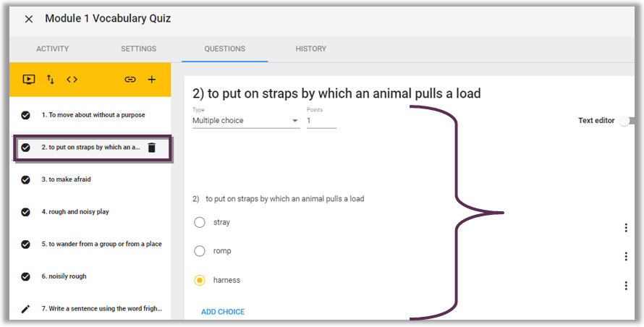Toggle the Text editor switch
The image size is (644, 327).
tap(627, 121)
